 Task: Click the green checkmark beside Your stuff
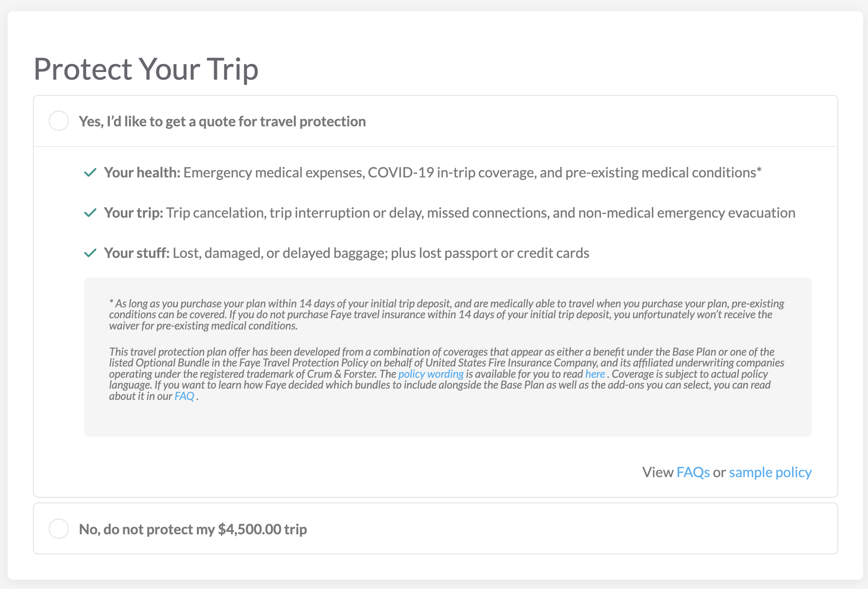(x=90, y=253)
